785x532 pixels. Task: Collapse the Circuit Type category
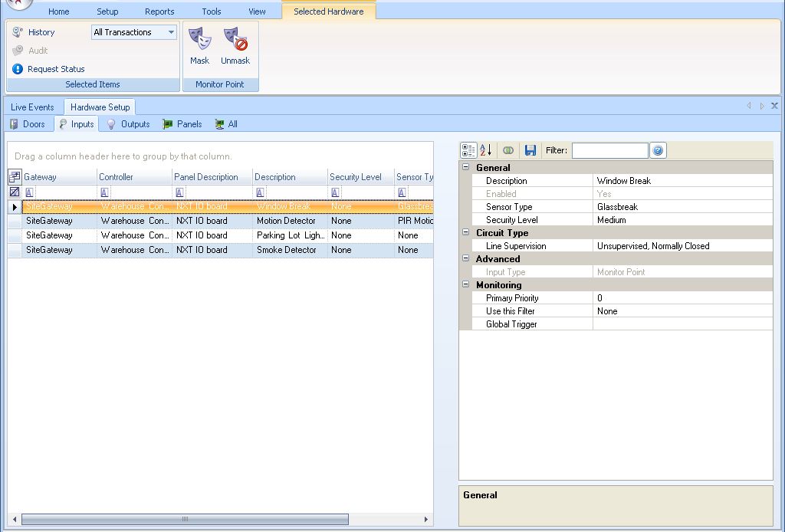465,232
